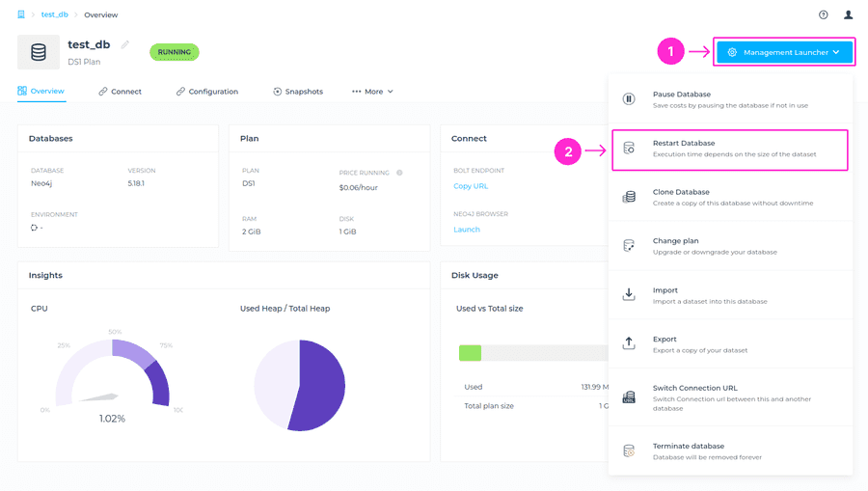Click the price running info icon
868x491 pixels.
coord(399,173)
